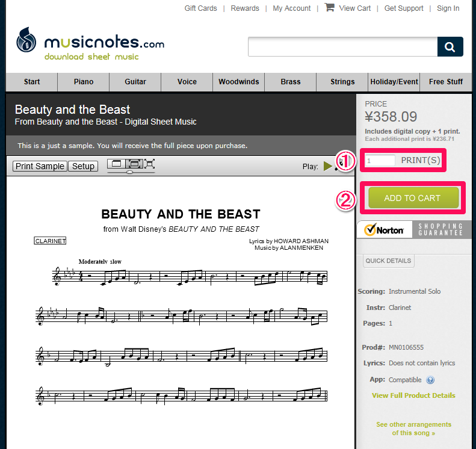Adjust the sheet zoom slider handle
The image size is (476, 449).
click(x=129, y=172)
